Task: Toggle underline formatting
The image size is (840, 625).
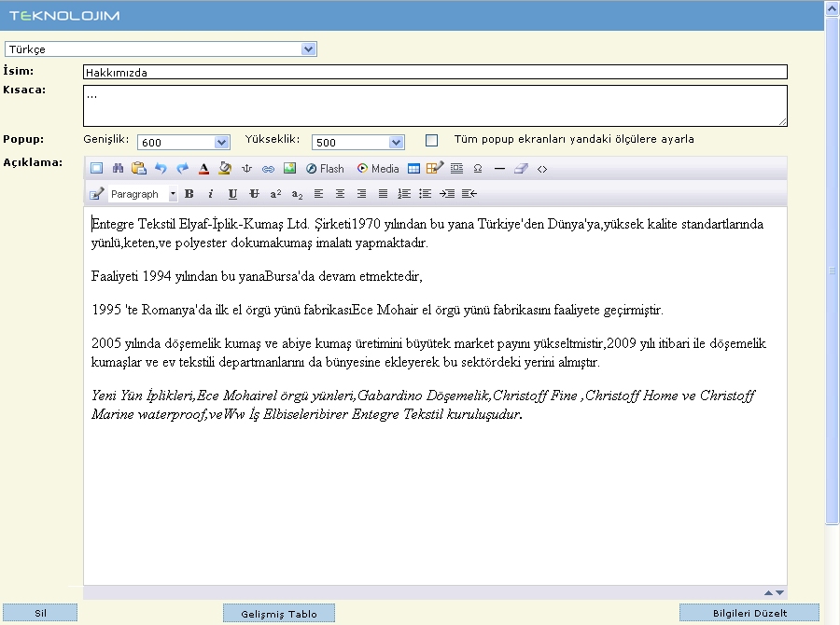Action: pos(232,194)
